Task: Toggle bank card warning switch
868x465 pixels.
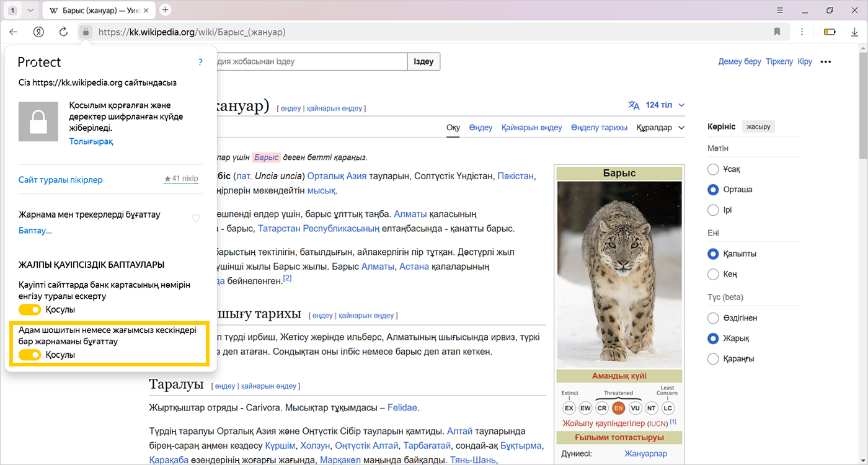Action: click(30, 309)
